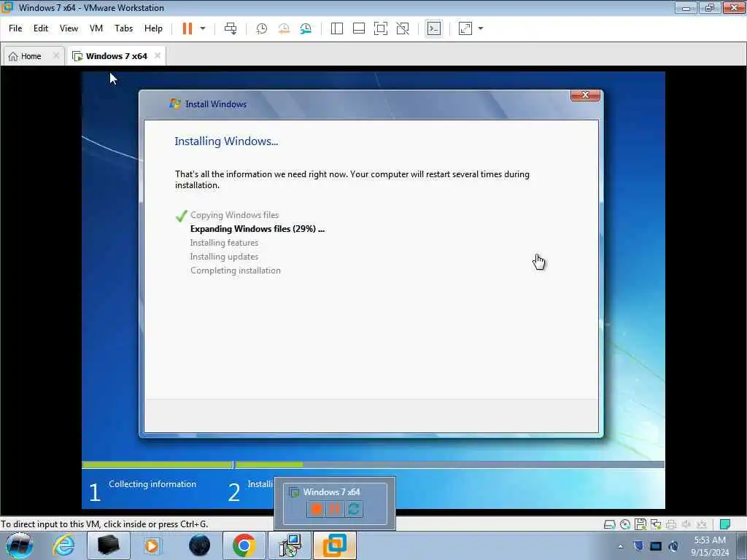The image size is (747, 560).
Task: Click the Send Ctrl+Alt+Del toolbar icon
Action: [231, 28]
